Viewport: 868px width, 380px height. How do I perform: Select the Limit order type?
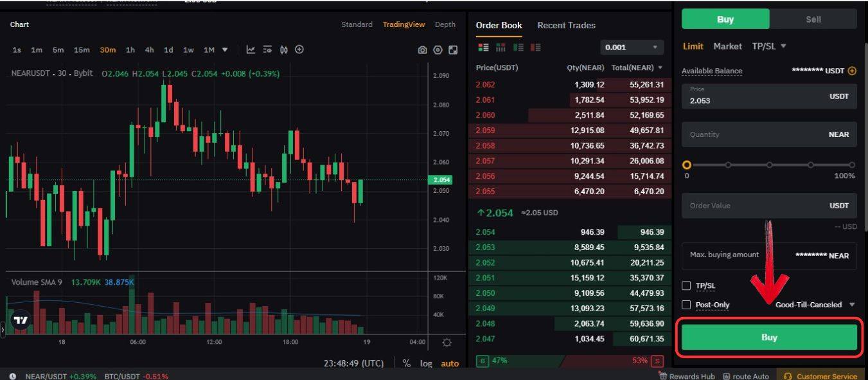point(693,46)
